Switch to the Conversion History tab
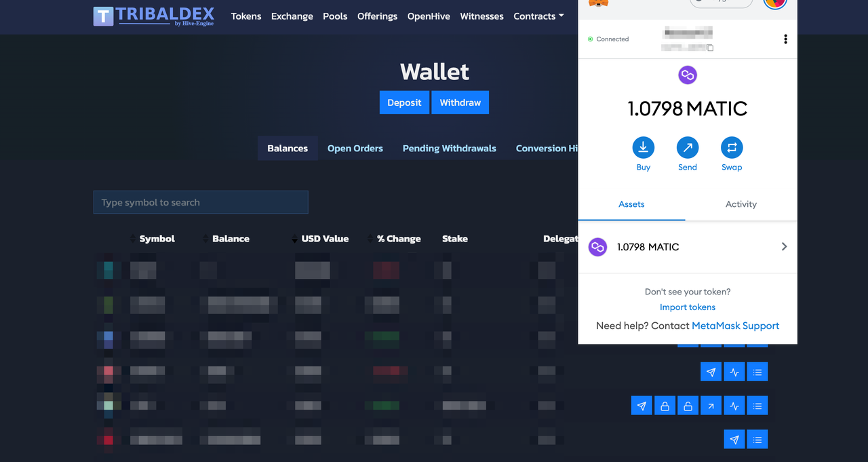 [547, 148]
